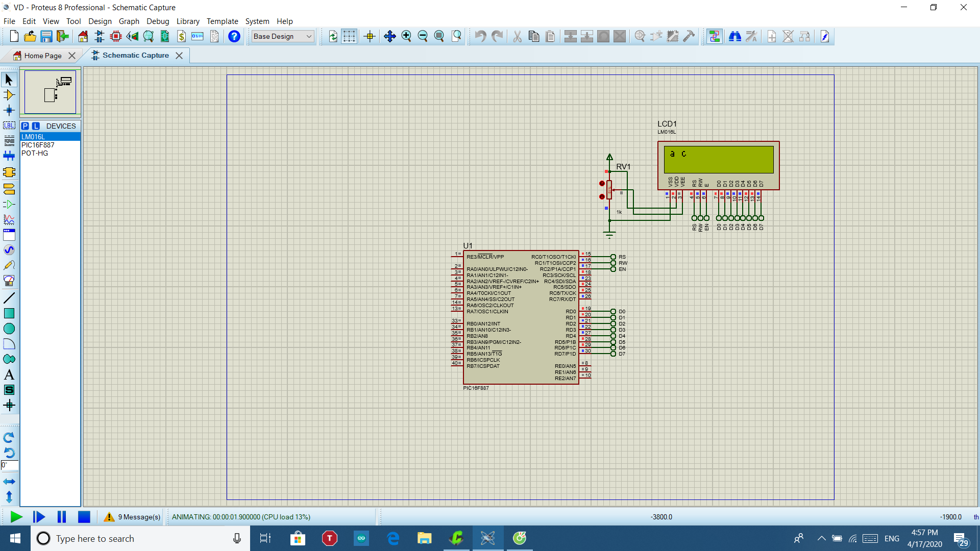Open File Explorer from the taskbar

tap(424, 538)
